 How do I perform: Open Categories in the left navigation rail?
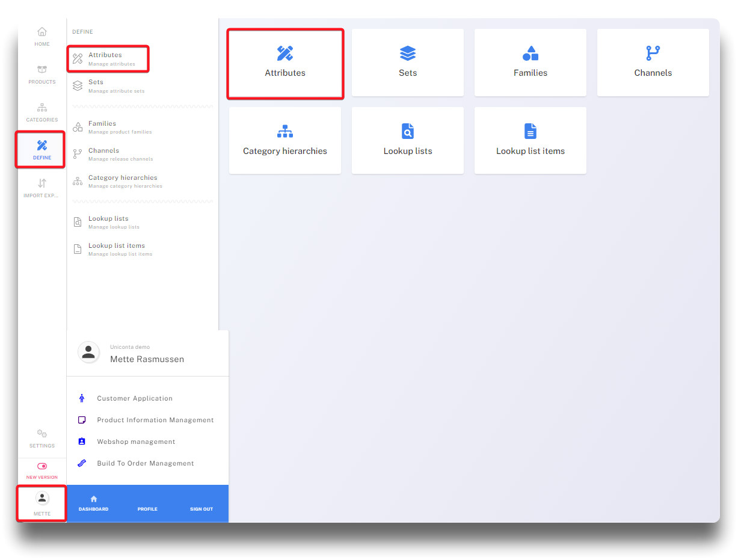point(42,108)
